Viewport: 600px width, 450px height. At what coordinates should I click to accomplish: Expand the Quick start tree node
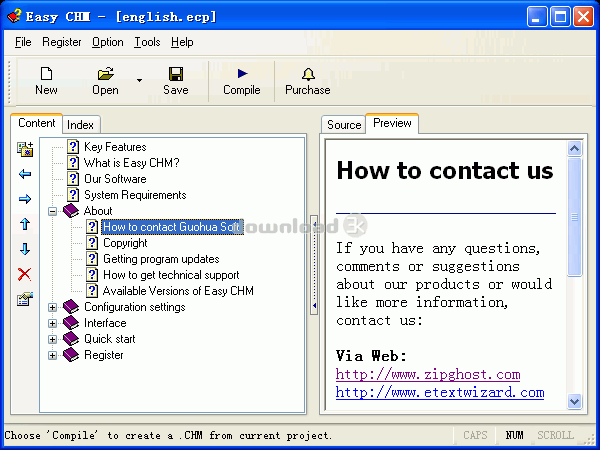tap(52, 339)
